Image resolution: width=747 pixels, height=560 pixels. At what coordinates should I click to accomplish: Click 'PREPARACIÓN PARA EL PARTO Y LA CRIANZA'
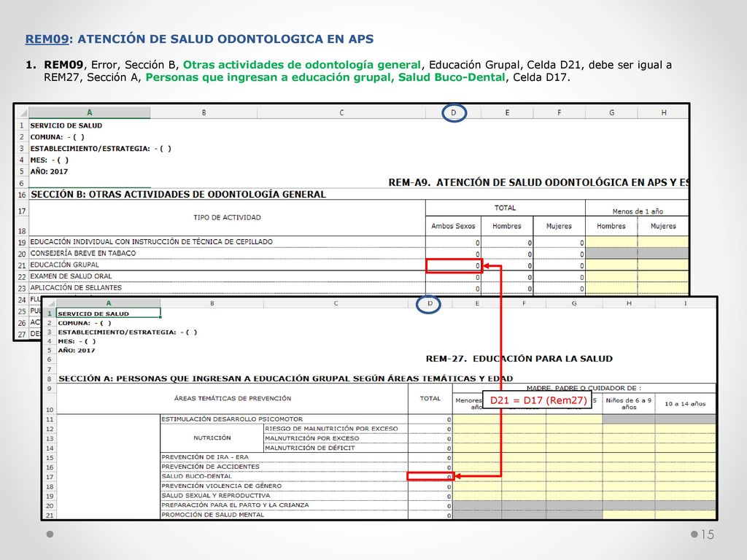pos(235,505)
